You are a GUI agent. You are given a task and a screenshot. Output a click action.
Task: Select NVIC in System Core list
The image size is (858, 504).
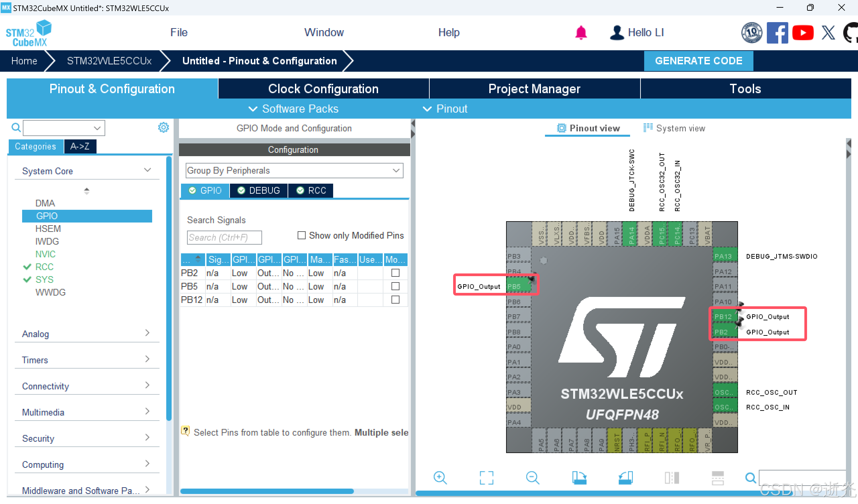[x=45, y=254]
